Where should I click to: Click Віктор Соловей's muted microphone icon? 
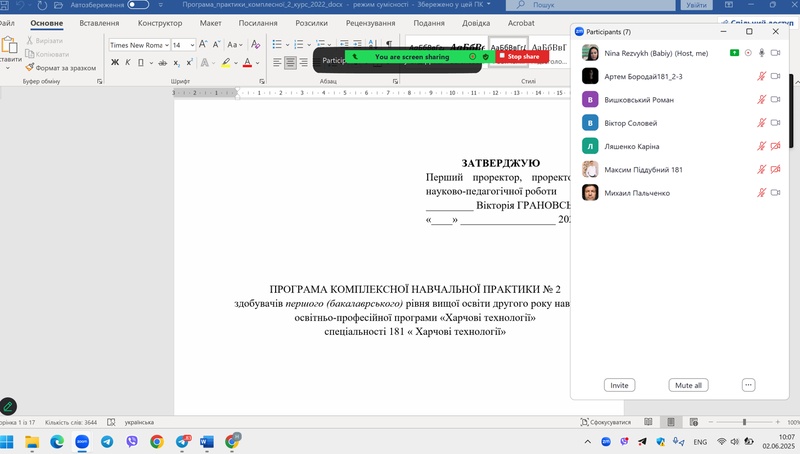click(762, 123)
